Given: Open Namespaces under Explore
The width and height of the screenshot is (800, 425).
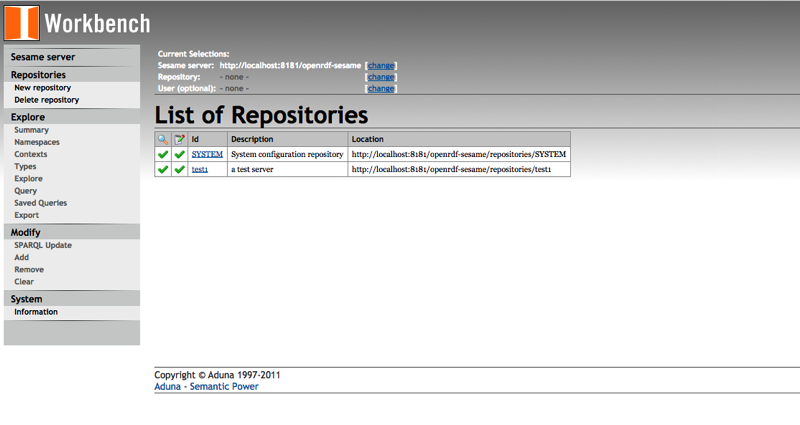Looking at the screenshot, I should (x=37, y=142).
